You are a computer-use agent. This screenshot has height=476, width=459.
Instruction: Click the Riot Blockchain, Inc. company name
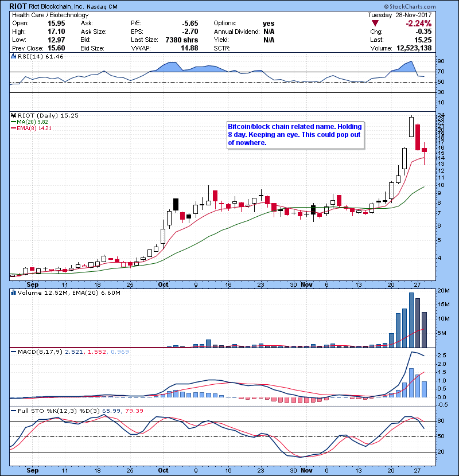[56, 6]
